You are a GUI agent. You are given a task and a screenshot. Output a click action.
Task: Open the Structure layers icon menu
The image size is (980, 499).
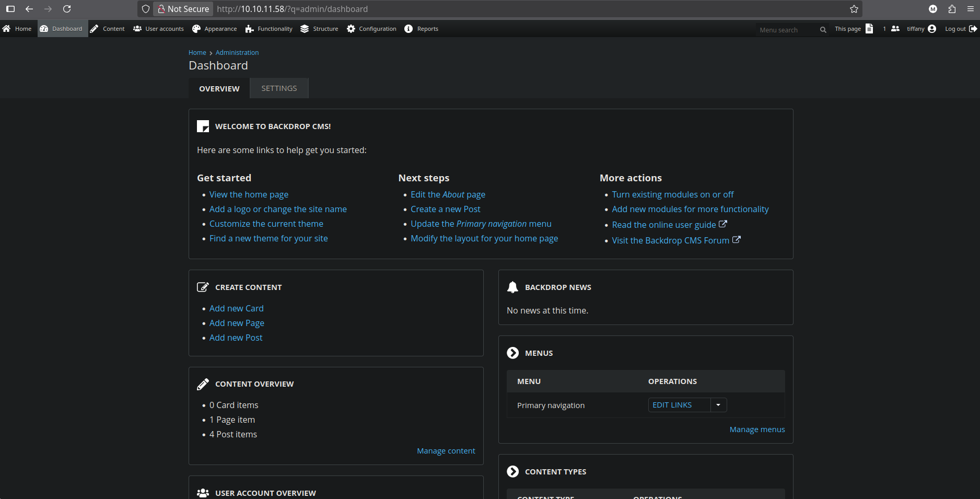(x=305, y=29)
